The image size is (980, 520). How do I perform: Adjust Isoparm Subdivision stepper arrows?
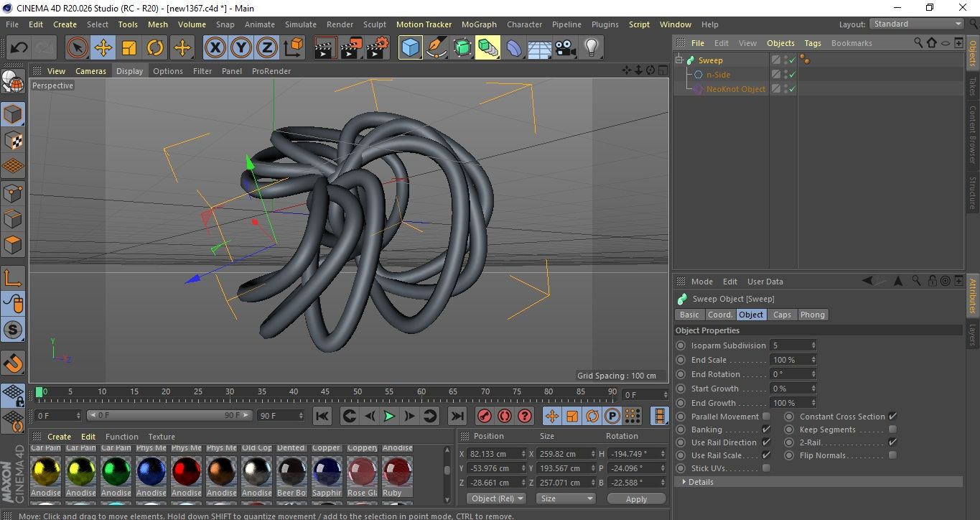pos(813,345)
